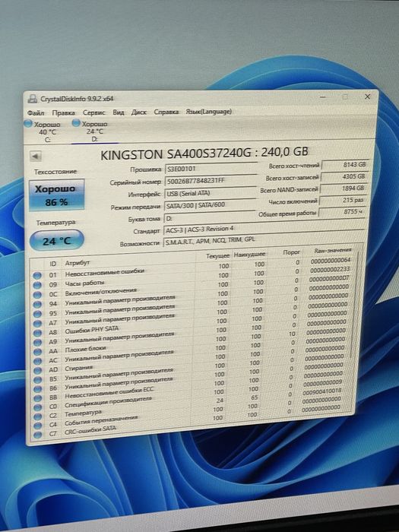Image resolution: width=399 pixels, height=532 pixels.
Task: Click the host reads value 8143 GB
Action: (x=345, y=165)
